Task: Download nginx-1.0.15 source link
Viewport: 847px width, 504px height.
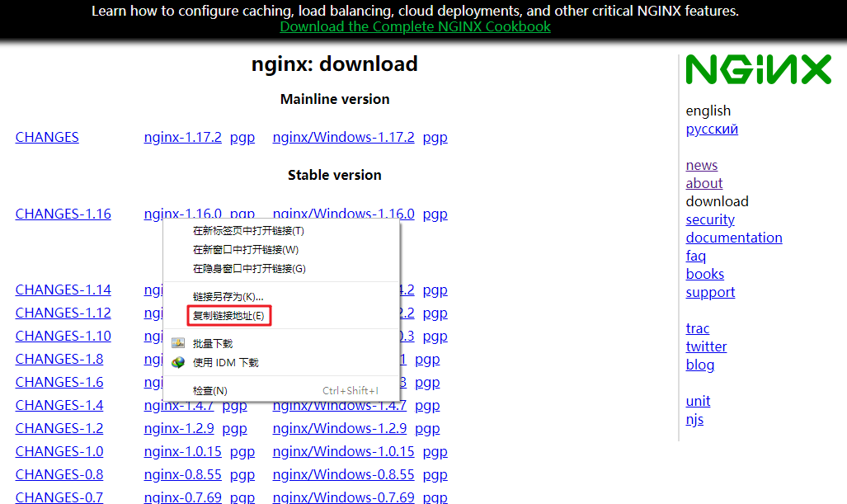Action: pos(182,451)
